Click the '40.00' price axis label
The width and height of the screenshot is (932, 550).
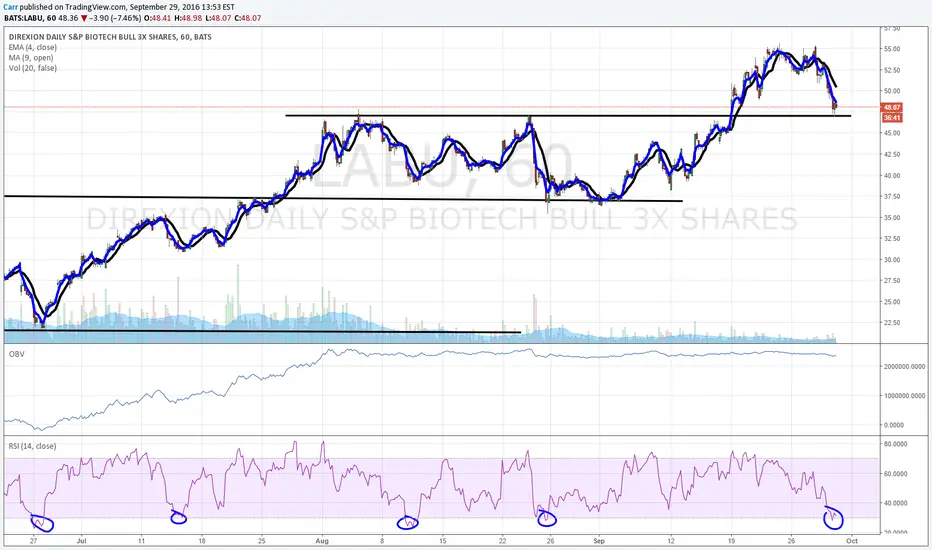pyautogui.click(x=892, y=175)
